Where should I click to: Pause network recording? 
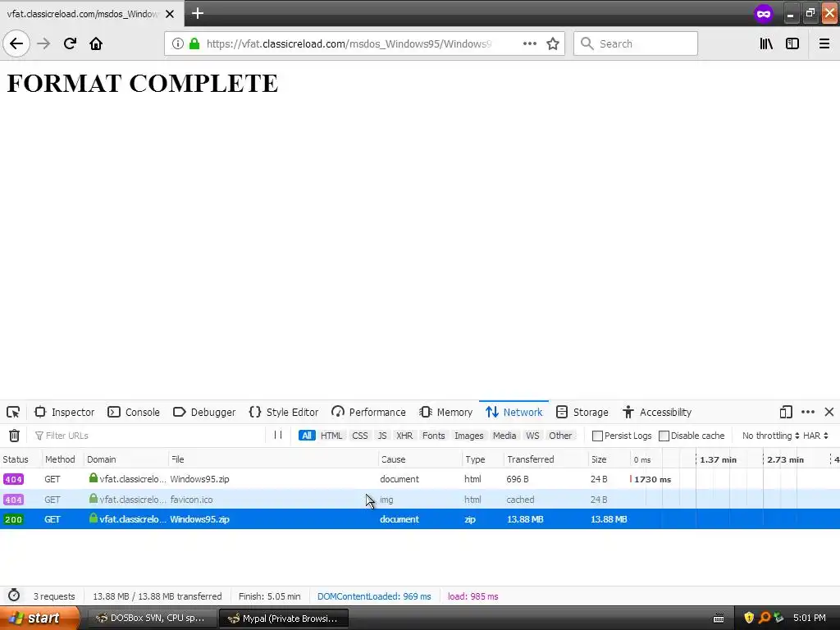point(278,435)
